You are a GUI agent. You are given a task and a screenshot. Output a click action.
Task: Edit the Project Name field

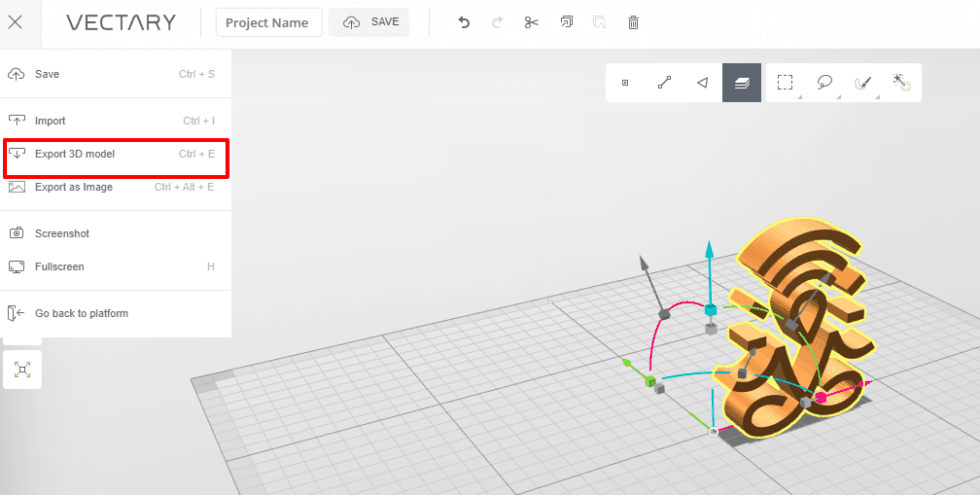[x=269, y=22]
